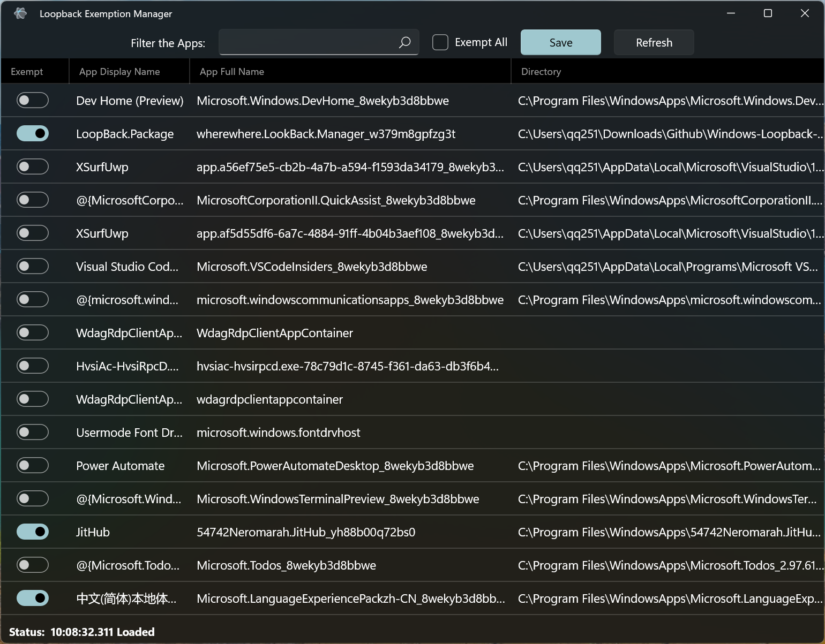Image resolution: width=825 pixels, height=644 pixels.
Task: Select the LoopBack.Package name cell
Action: click(125, 134)
